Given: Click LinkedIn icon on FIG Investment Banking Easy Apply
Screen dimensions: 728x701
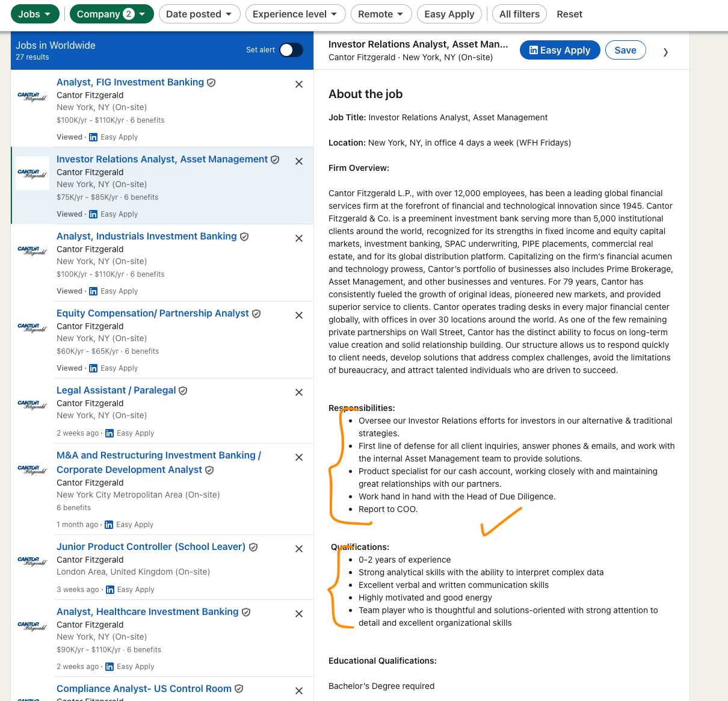Looking at the screenshot, I should click(93, 137).
